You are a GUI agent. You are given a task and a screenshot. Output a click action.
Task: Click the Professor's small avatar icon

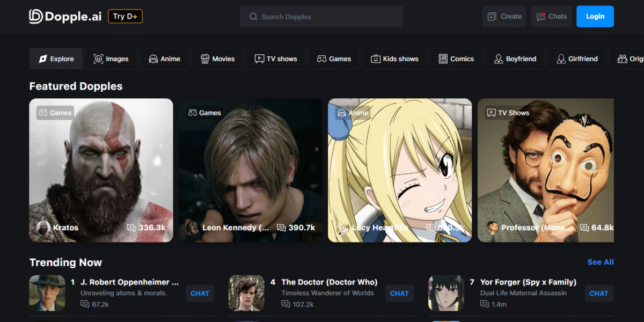tap(493, 228)
